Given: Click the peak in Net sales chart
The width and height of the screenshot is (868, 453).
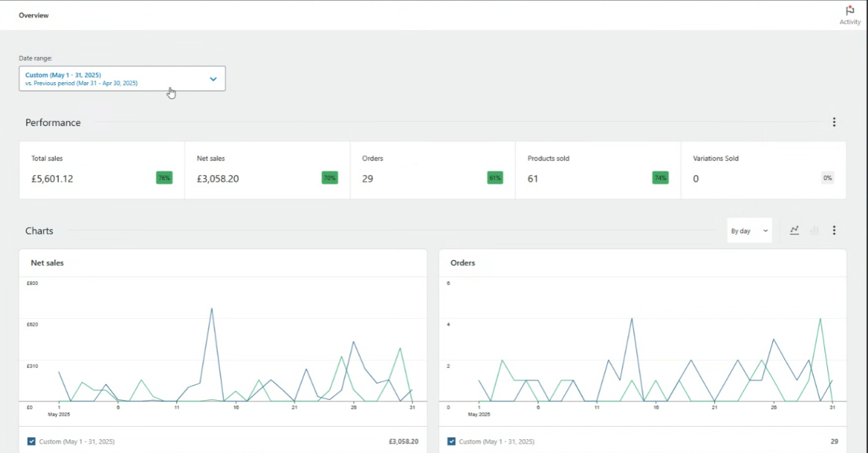Looking at the screenshot, I should click(212, 309).
